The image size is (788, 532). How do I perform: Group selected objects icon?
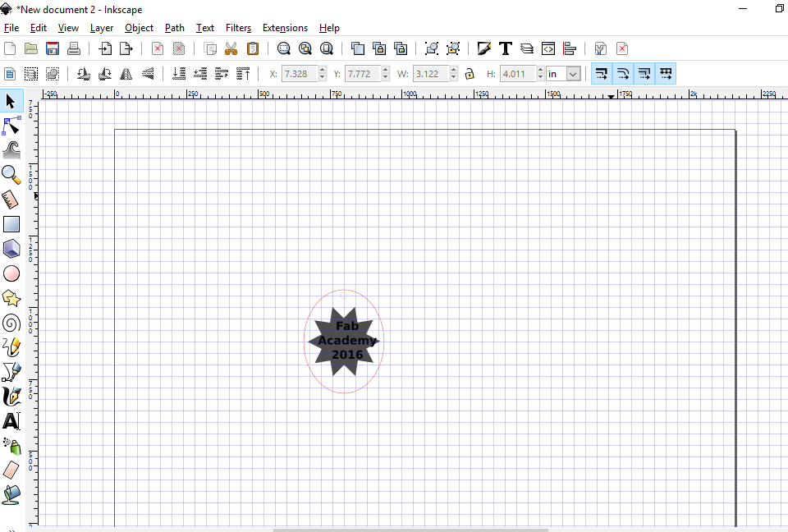[x=432, y=48]
